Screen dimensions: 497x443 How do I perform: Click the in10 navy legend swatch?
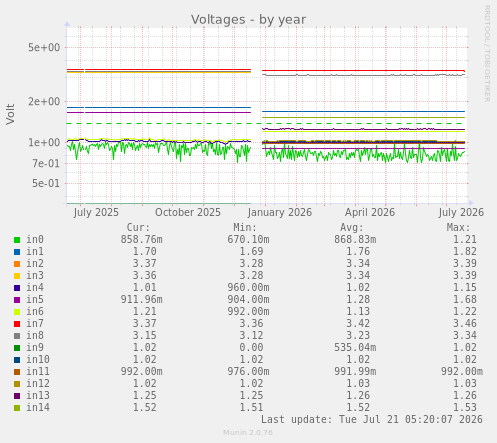pos(17,360)
